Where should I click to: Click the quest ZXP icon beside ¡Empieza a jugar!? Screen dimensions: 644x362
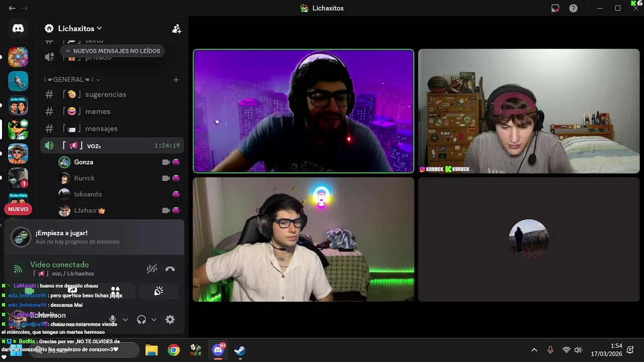click(21, 237)
